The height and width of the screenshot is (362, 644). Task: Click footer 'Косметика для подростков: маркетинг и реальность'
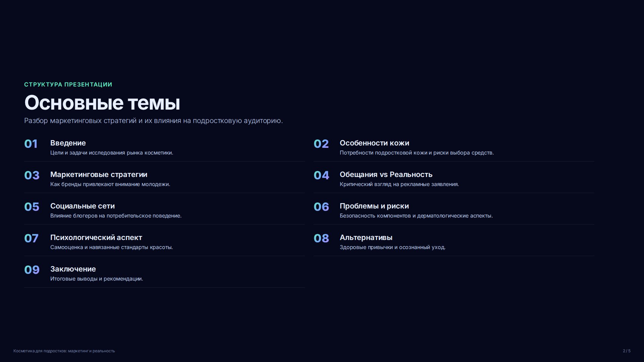[x=64, y=351]
